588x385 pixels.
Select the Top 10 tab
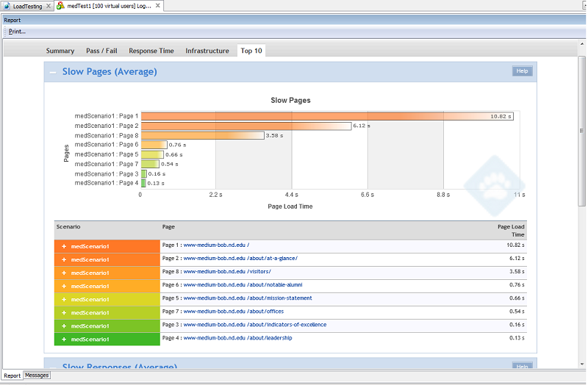pyautogui.click(x=251, y=51)
